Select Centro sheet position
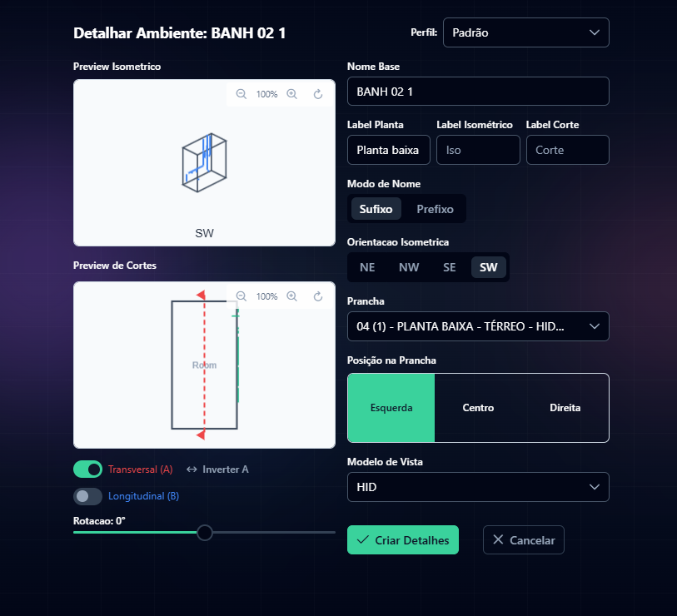This screenshot has width=677, height=616. click(478, 408)
